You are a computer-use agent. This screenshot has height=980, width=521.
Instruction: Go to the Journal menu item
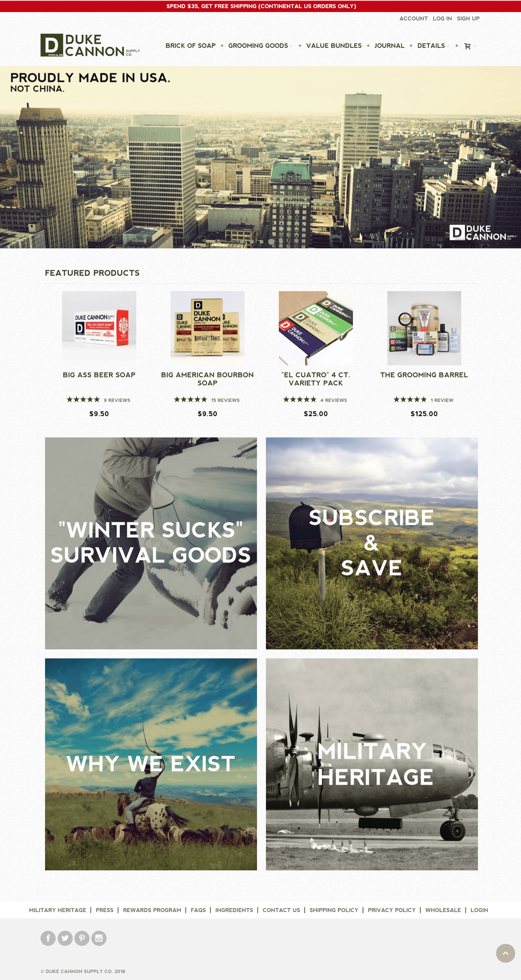click(389, 46)
